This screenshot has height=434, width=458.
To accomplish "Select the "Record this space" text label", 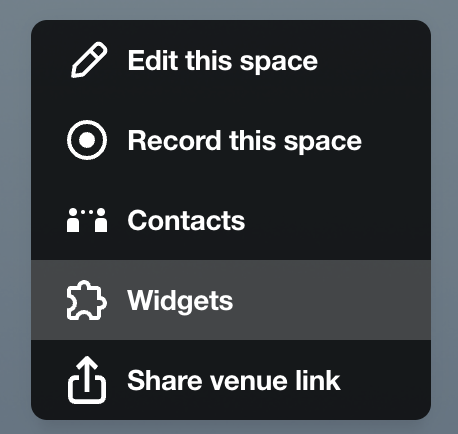I will (245, 140).
